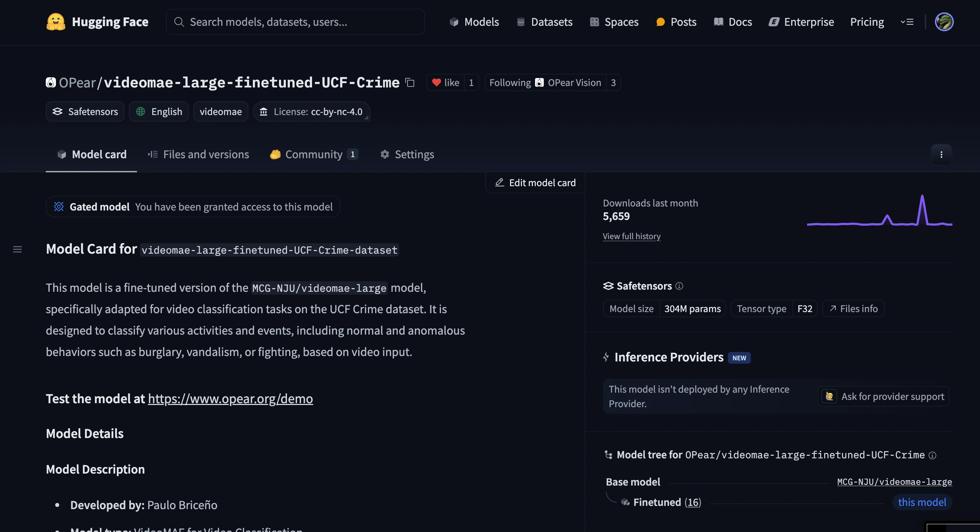Open the License cc-by-nc-4.0 tag dropdown
980x532 pixels.
[312, 111]
